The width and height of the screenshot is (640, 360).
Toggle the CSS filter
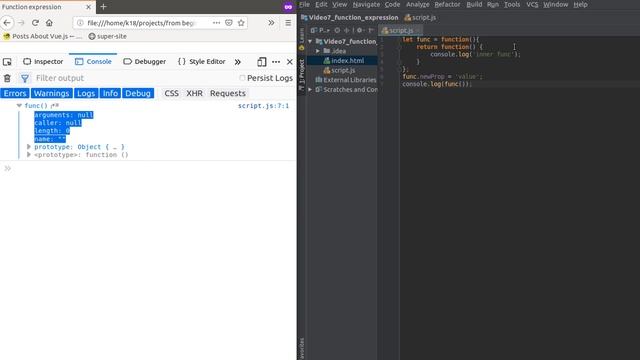point(171,93)
